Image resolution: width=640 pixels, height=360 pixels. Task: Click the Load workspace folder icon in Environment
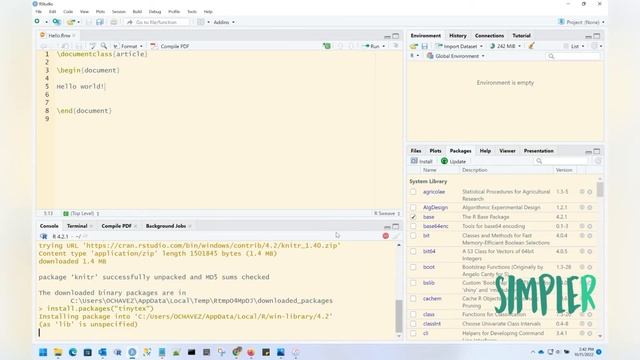pyautogui.click(x=414, y=46)
